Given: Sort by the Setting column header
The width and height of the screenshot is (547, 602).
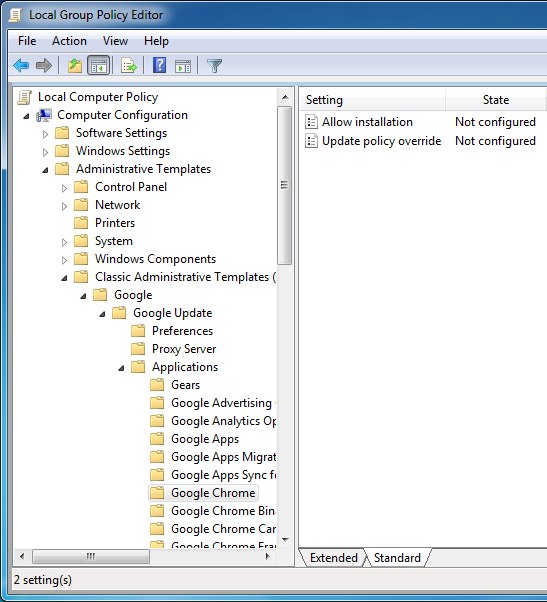Looking at the screenshot, I should [x=372, y=100].
